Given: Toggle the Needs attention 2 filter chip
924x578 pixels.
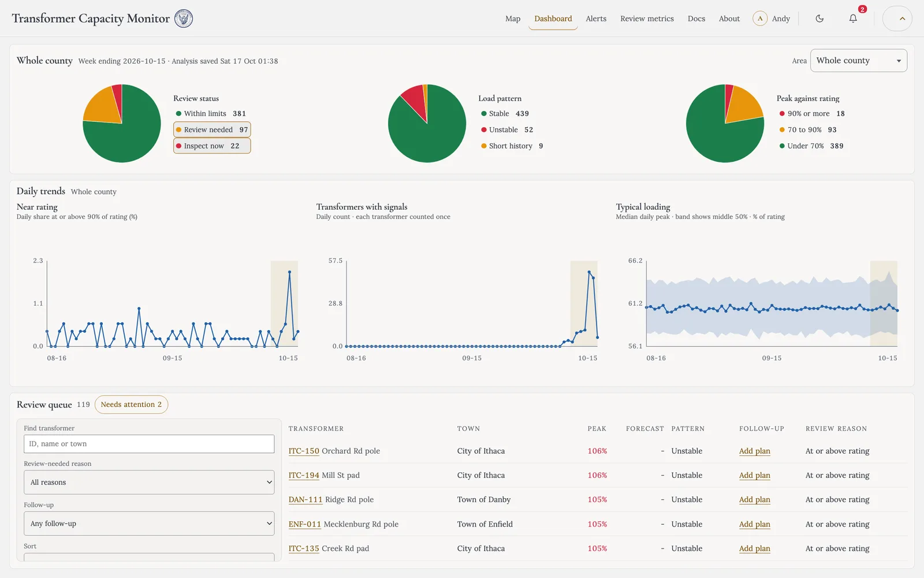Looking at the screenshot, I should (131, 405).
